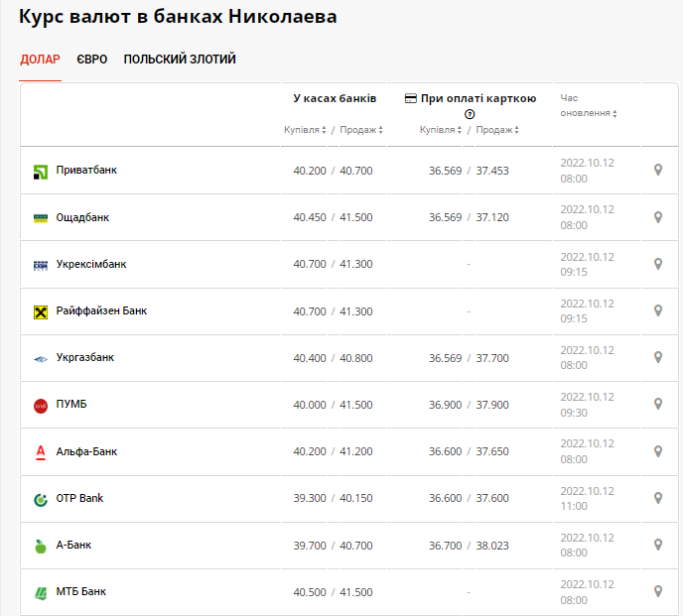Open the Ощадбанк bank link

(x=82, y=217)
